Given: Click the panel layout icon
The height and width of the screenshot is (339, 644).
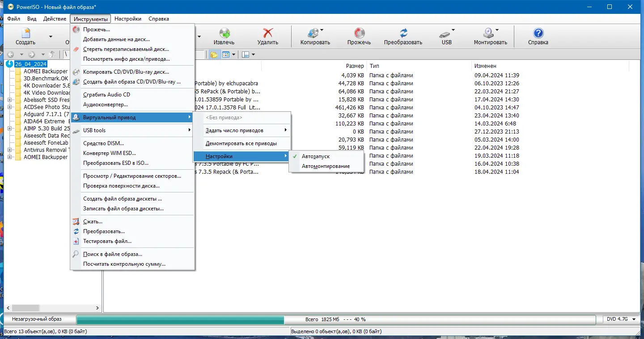Looking at the screenshot, I should tap(246, 54).
